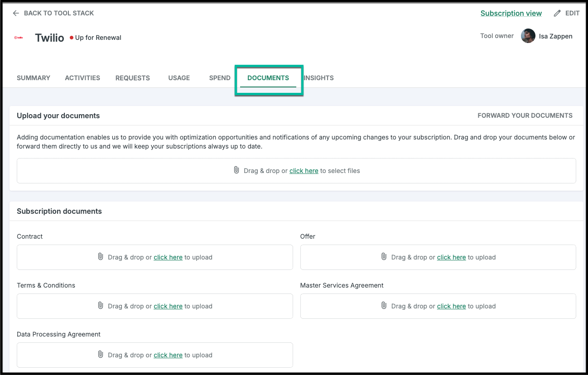Click 'click here' under Master Services Agreement
Image resolution: width=588 pixels, height=375 pixels.
tap(452, 306)
